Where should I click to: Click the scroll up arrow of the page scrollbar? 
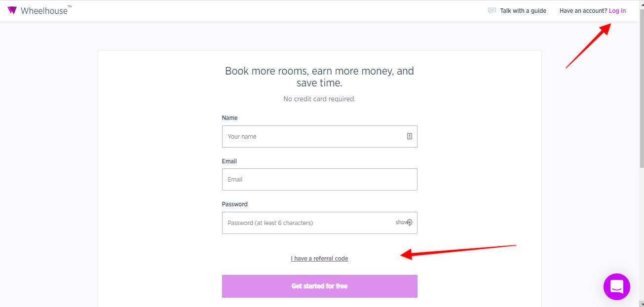tap(641, 3)
